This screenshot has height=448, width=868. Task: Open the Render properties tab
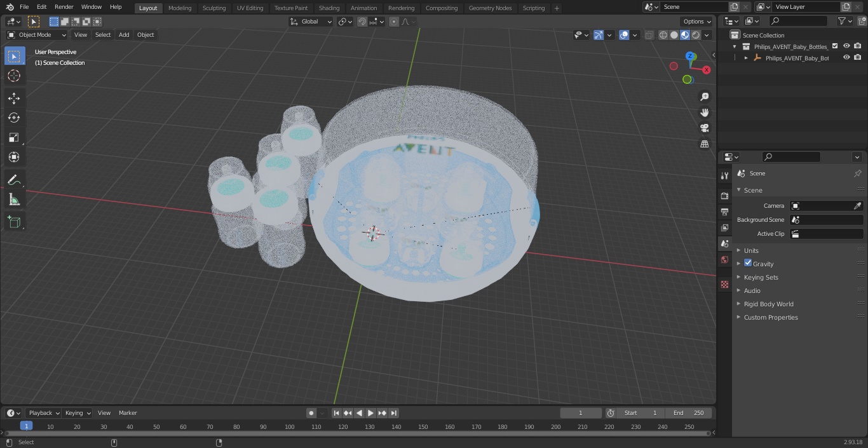(724, 196)
